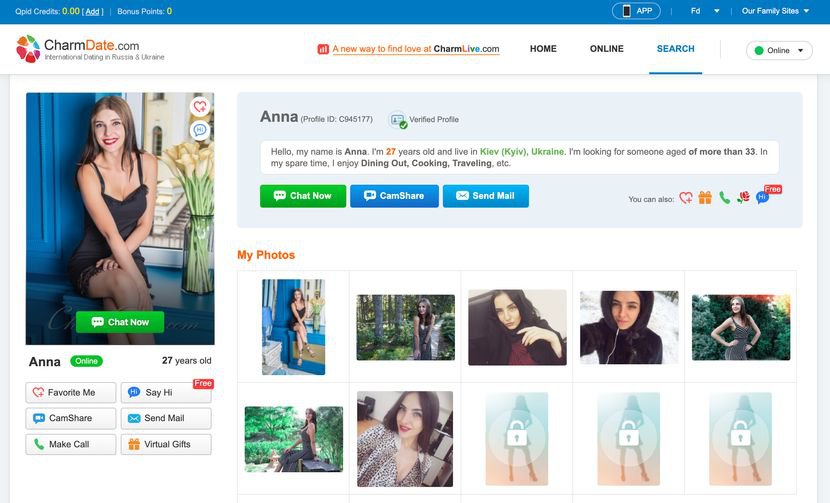Select the SEARCH tab
Viewport: 830px width, 503px height.
point(675,49)
